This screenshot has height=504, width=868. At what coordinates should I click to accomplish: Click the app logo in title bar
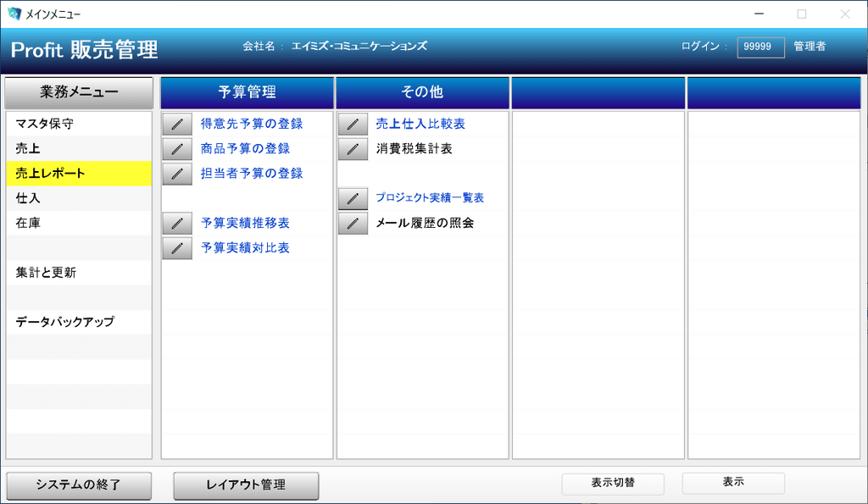tap(14, 14)
